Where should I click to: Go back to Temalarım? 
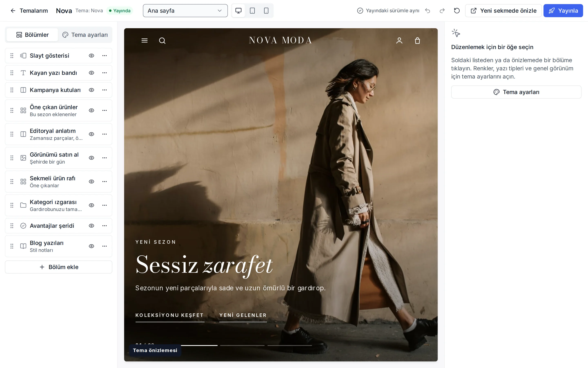[29, 11]
